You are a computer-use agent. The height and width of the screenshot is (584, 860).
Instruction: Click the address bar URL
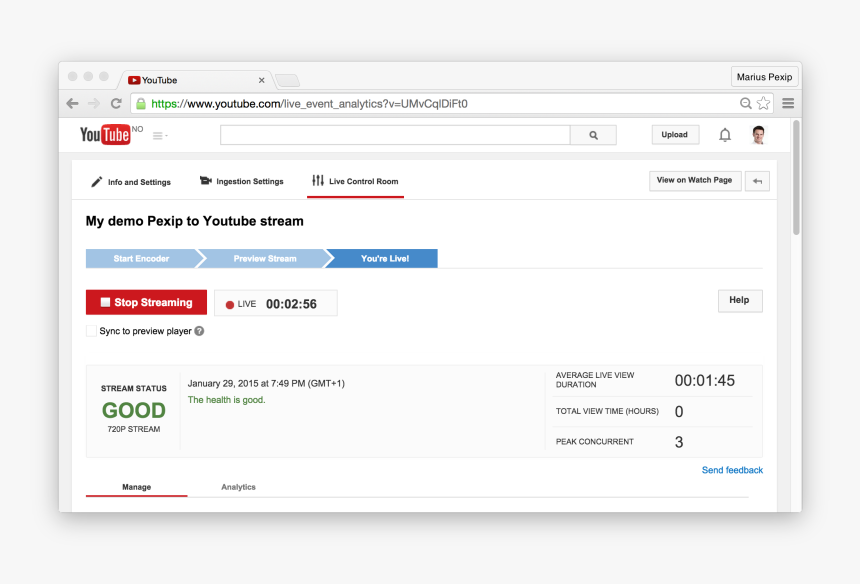(309, 104)
